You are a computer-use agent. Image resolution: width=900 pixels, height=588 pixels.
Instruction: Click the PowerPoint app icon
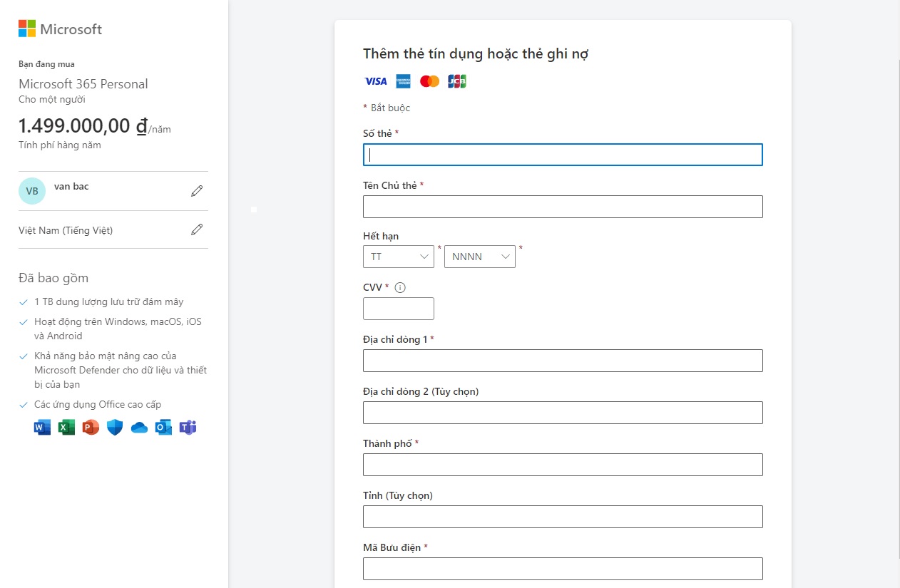pyautogui.click(x=91, y=428)
